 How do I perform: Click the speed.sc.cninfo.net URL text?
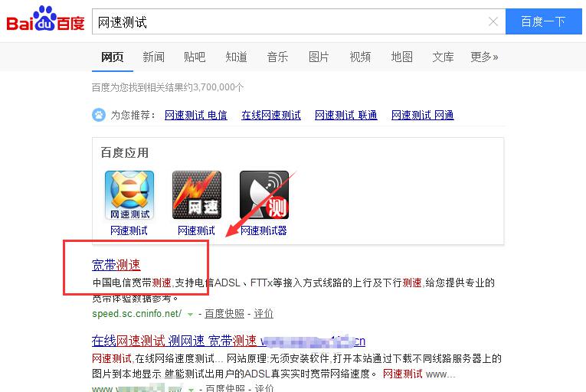pos(137,314)
